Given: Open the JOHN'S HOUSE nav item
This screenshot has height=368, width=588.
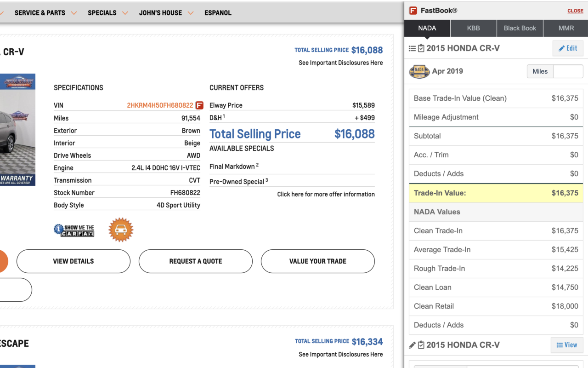Looking at the screenshot, I should [x=160, y=13].
